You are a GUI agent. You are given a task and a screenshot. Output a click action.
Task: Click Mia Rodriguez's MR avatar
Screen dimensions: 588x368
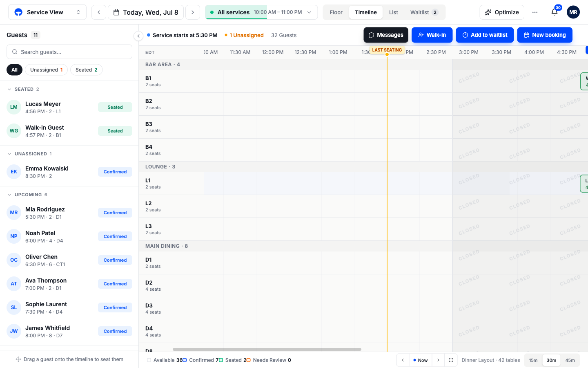(x=14, y=213)
